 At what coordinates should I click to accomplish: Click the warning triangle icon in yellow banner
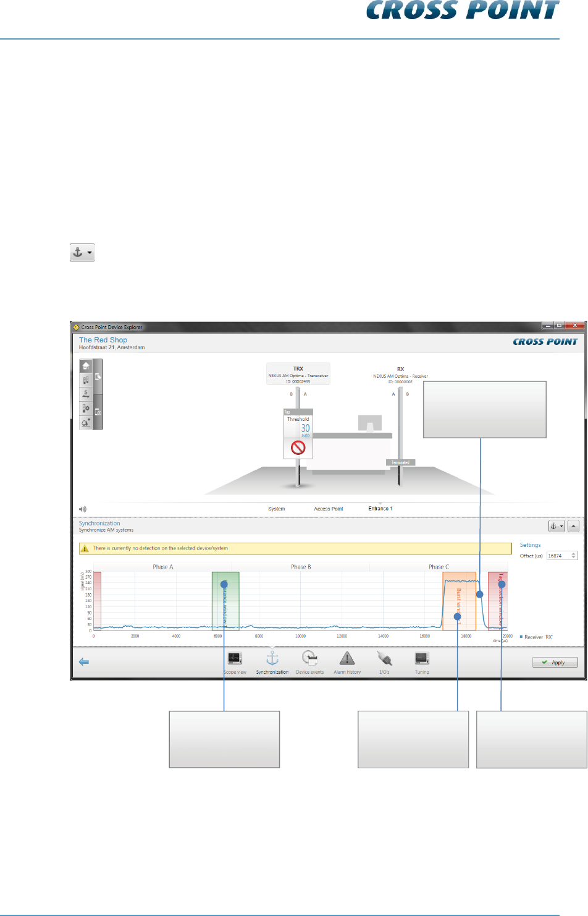[85, 548]
